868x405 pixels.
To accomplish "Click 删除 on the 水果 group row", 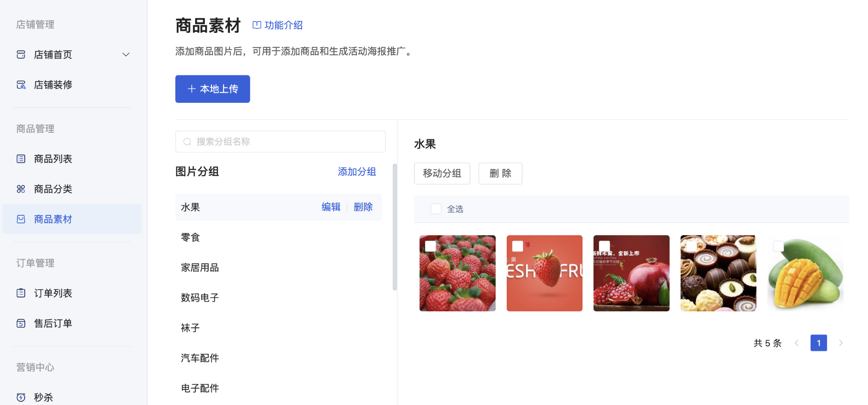I will click(x=363, y=207).
